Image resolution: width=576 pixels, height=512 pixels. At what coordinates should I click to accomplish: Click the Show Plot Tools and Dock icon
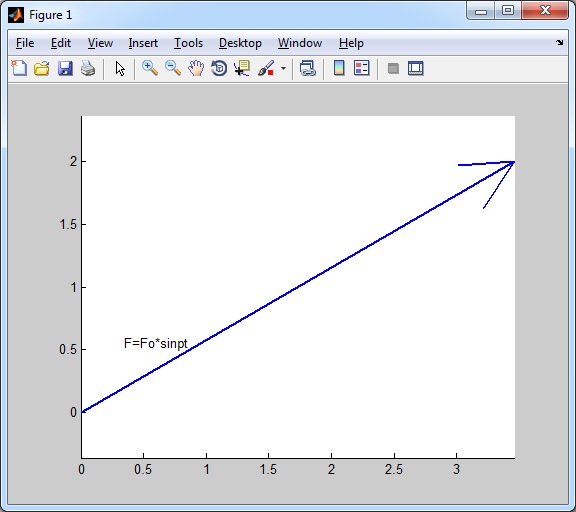coord(416,68)
